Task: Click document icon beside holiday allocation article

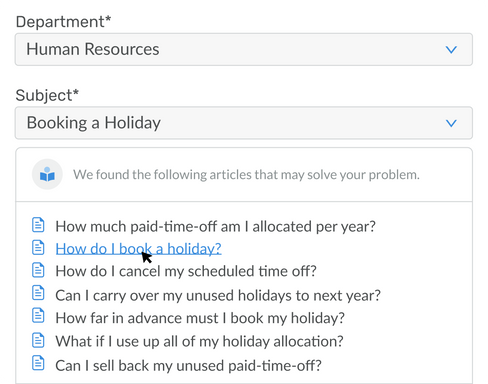Action: click(38, 340)
